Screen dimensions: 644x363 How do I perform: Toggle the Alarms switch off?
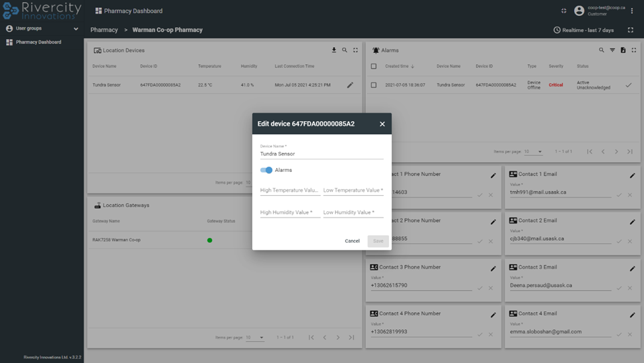(266, 170)
